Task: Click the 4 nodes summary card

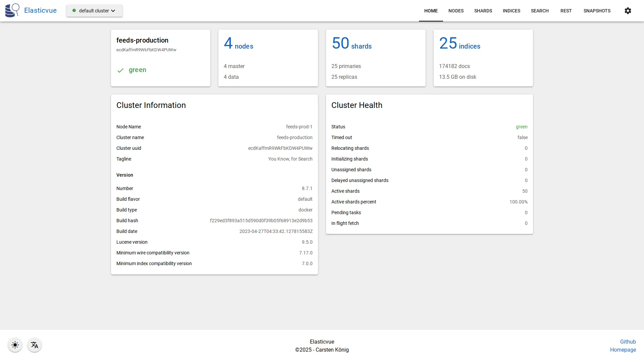Action: 268,58
